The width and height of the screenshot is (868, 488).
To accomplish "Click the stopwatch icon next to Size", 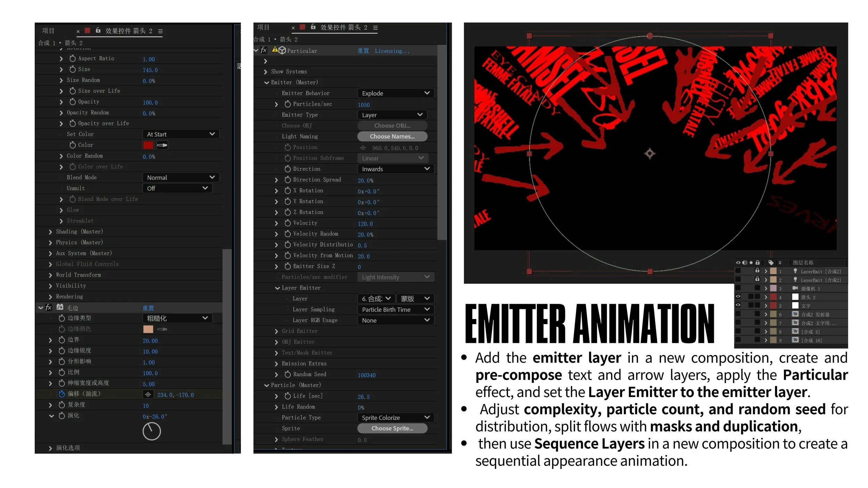I will [73, 69].
